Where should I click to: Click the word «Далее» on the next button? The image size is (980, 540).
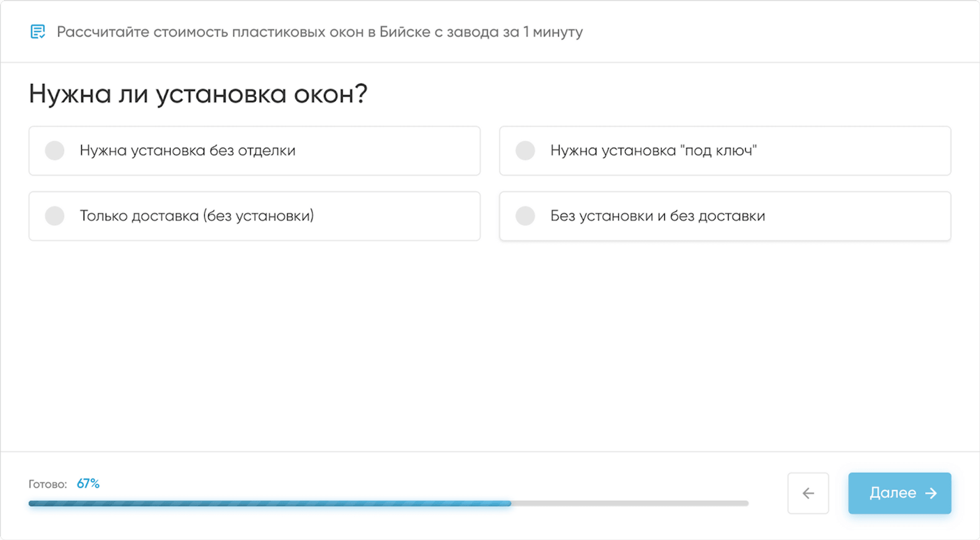pos(893,493)
